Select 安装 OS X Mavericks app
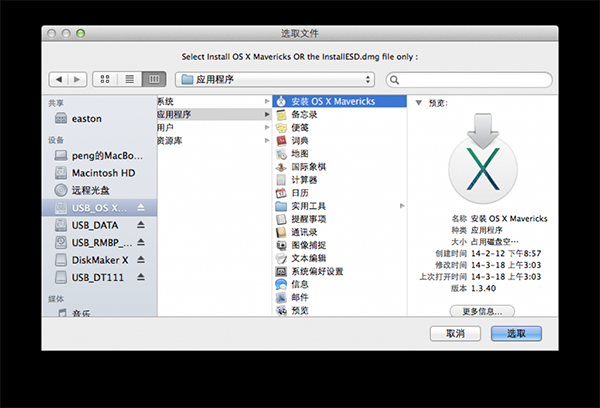Viewport: 600px width, 408px height. coord(339,101)
